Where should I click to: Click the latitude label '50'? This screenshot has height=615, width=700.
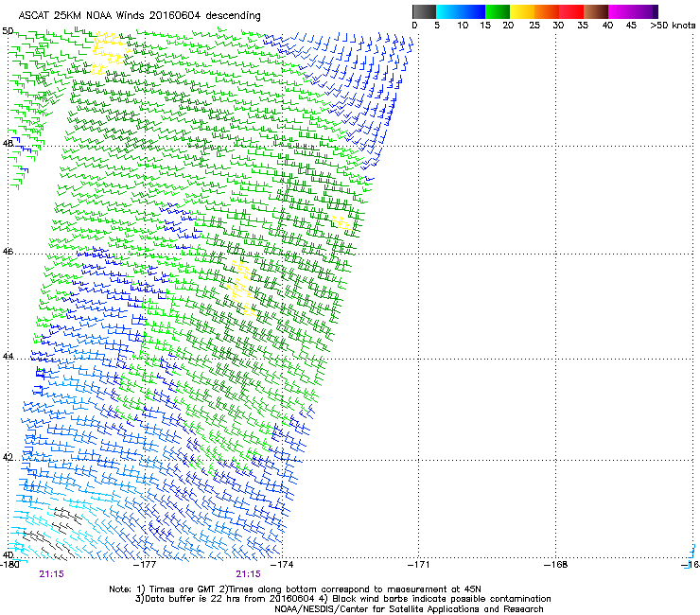coord(8,31)
